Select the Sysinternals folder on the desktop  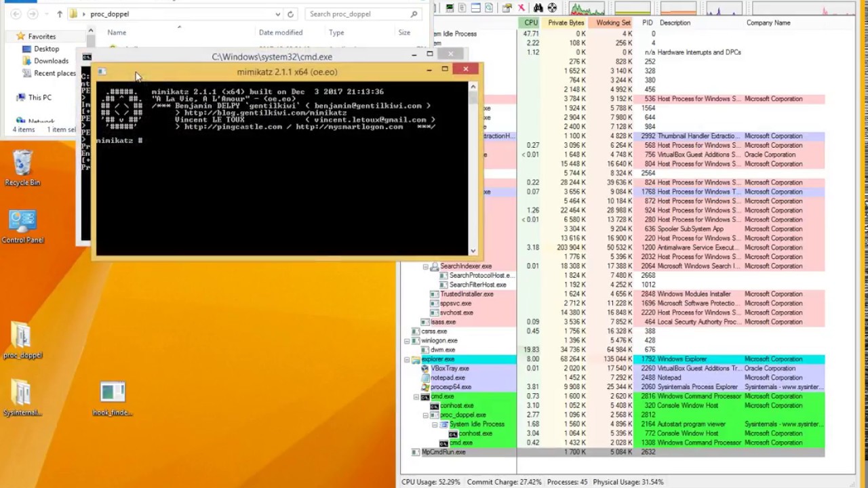(x=22, y=398)
